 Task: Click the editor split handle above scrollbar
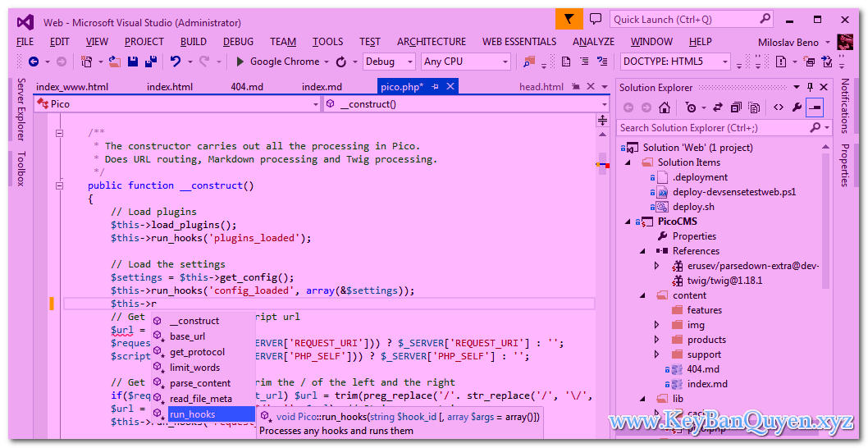(x=602, y=120)
